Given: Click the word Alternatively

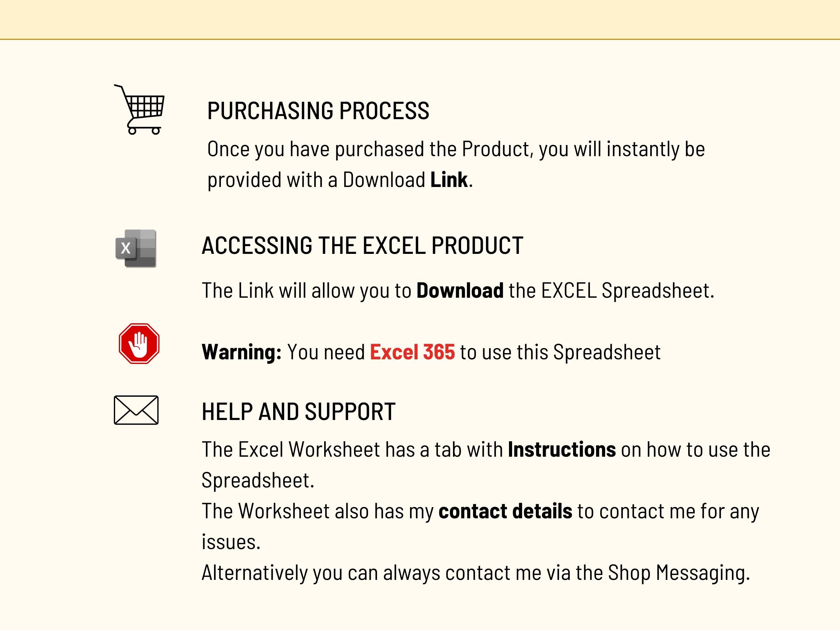Looking at the screenshot, I should (x=254, y=573).
